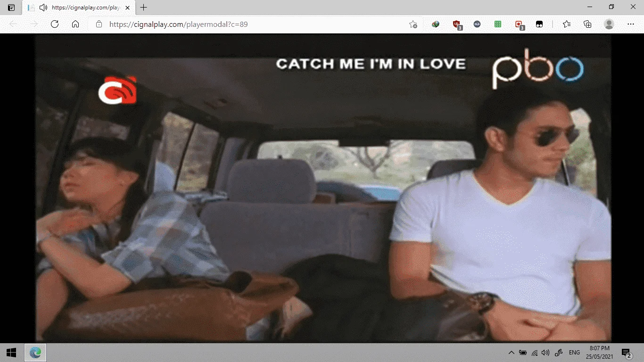Screen dimensions: 644x362
Task: View site lock information
Action: pyautogui.click(x=99, y=24)
